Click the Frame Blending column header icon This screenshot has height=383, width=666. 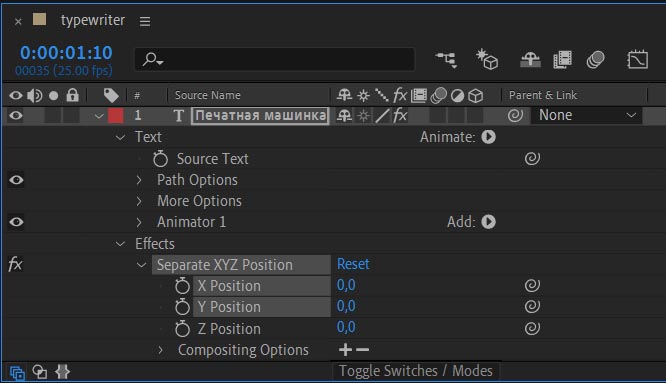[419, 96]
